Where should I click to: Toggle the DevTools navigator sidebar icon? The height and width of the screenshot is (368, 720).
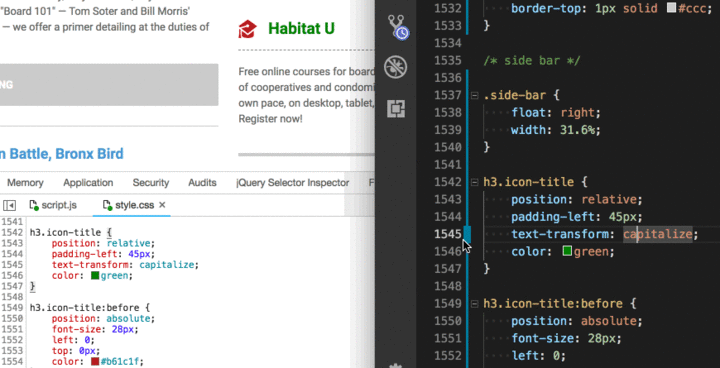[x=10, y=205]
